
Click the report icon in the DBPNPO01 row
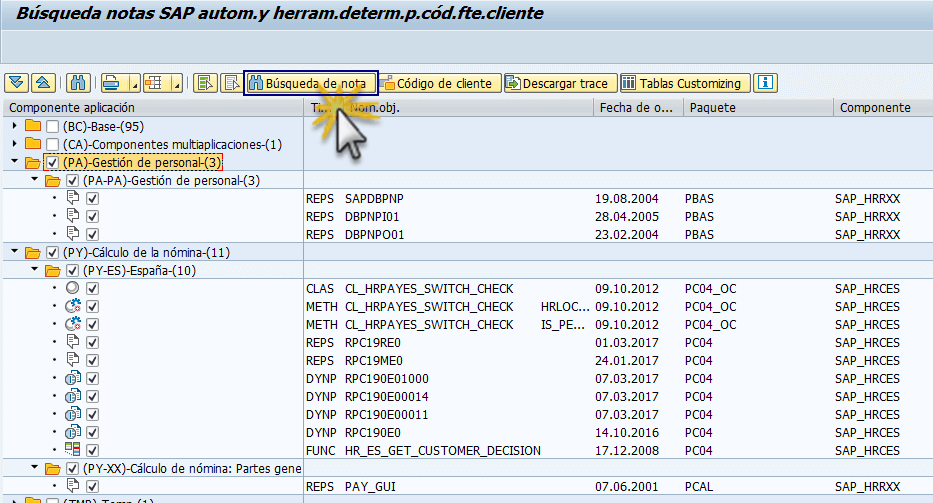(x=73, y=233)
